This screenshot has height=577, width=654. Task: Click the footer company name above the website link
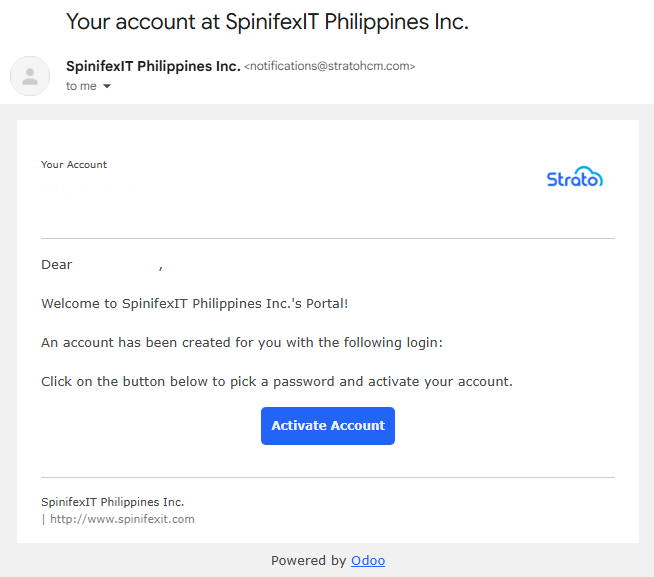click(112, 502)
